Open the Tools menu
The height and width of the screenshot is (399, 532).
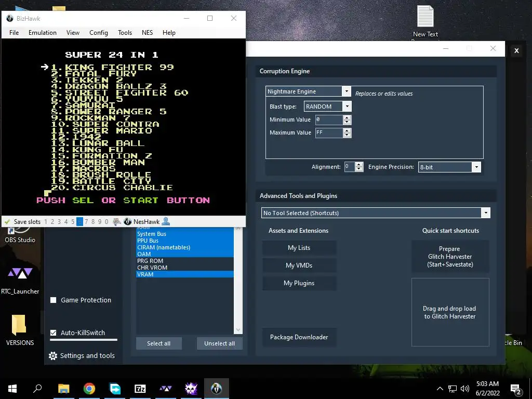pyautogui.click(x=125, y=33)
